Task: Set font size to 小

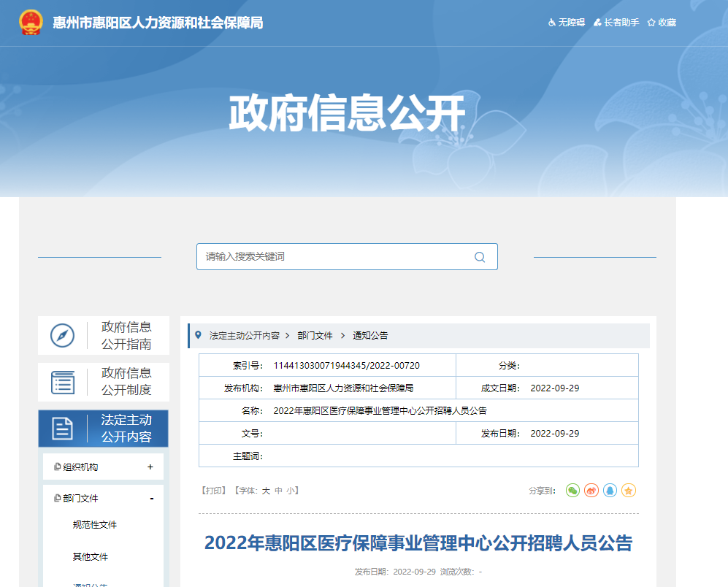Action: coord(290,491)
